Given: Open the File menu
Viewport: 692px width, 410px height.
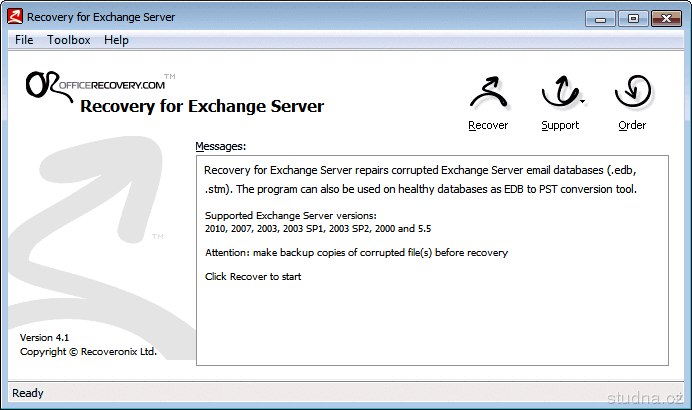Looking at the screenshot, I should [24, 40].
